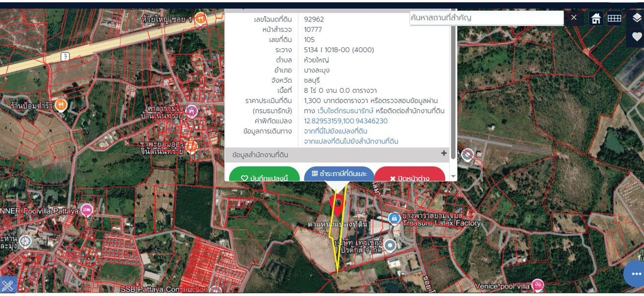The height and width of the screenshot is (296, 644).
Task: Click Treasure Latex Factory lock marker
Action: click(394, 218)
